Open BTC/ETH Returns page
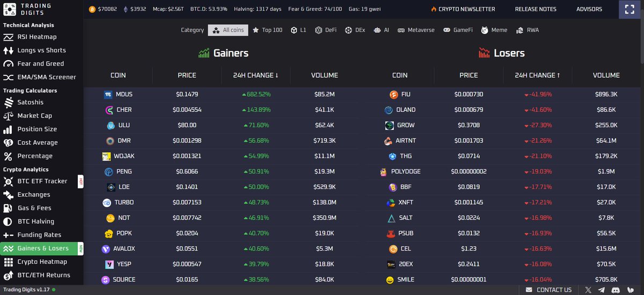Viewport: 644px width, 295px height. tap(37, 275)
